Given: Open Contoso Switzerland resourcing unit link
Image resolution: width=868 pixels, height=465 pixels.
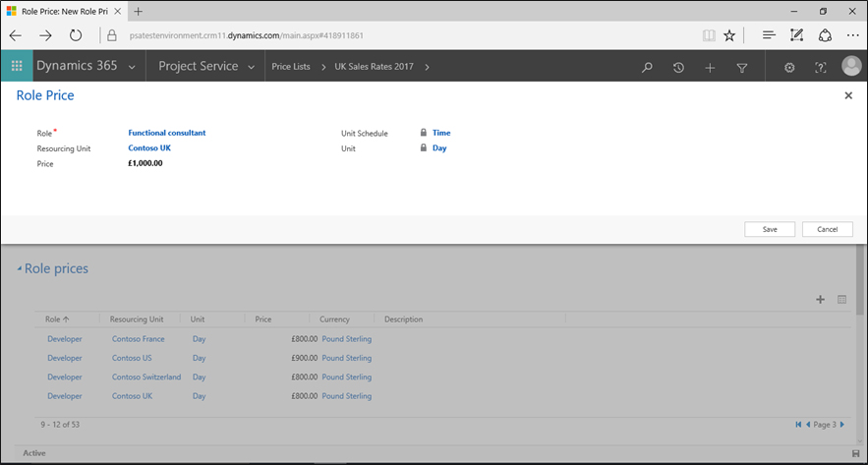Looking at the screenshot, I should click(146, 377).
